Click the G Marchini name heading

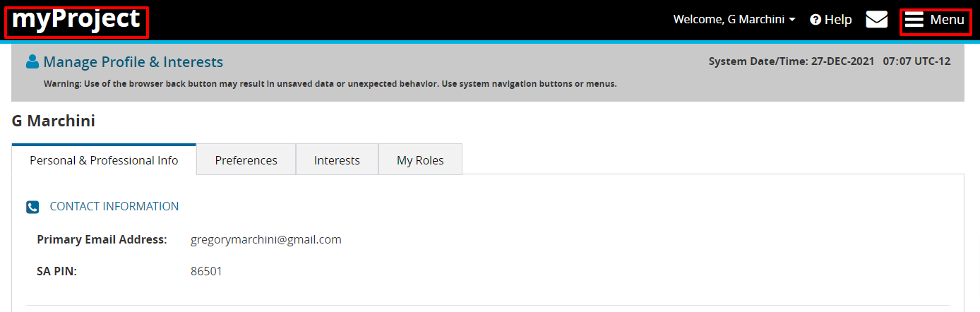54,121
